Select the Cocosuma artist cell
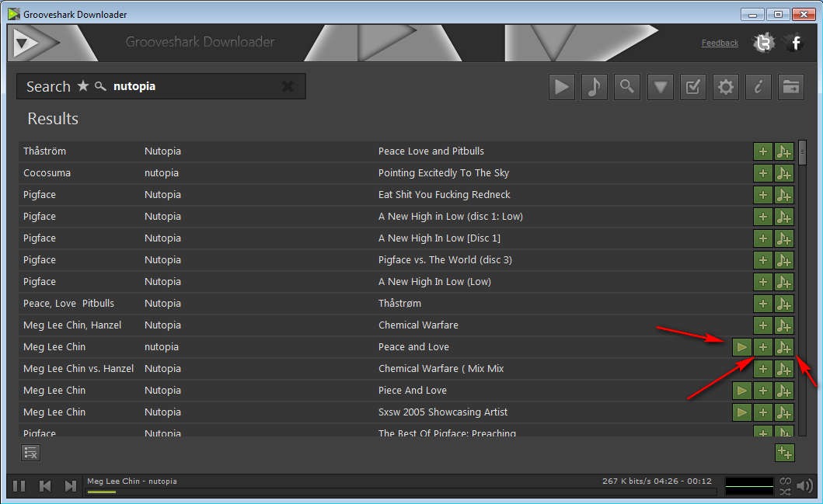Screen dimensions: 823x504 pos(47,172)
